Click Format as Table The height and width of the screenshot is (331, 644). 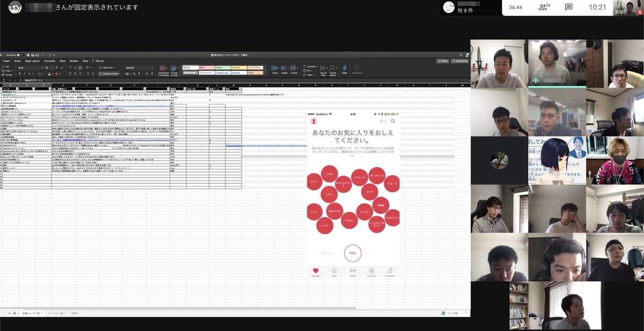tap(174, 71)
